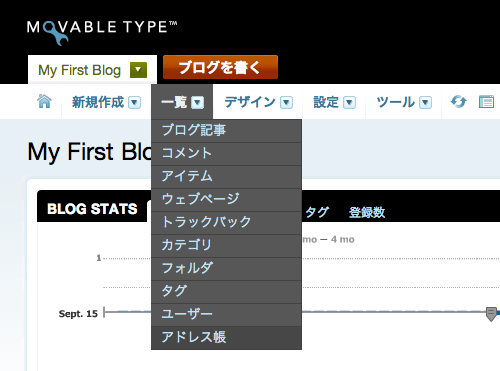Choose トラックバック menu item
The image size is (500, 371).
(x=226, y=222)
